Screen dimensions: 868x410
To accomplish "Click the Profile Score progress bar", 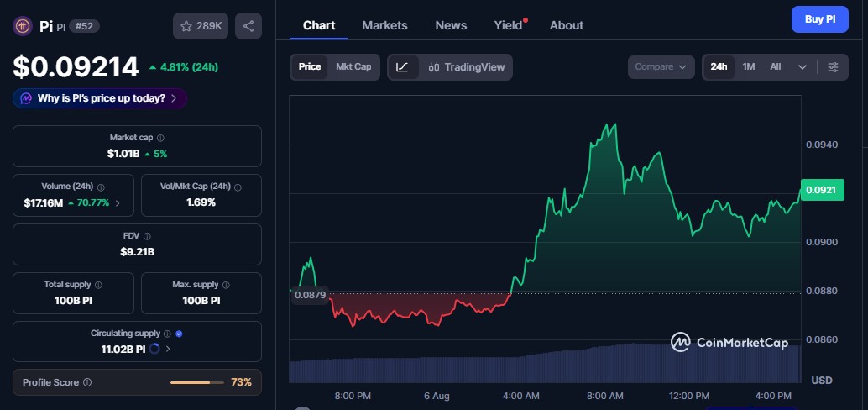I will coord(197,382).
